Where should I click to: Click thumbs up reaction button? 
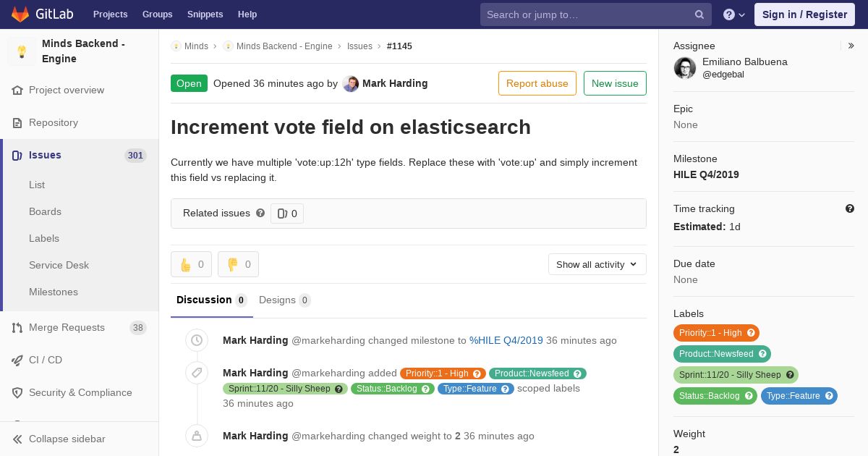coord(191,264)
